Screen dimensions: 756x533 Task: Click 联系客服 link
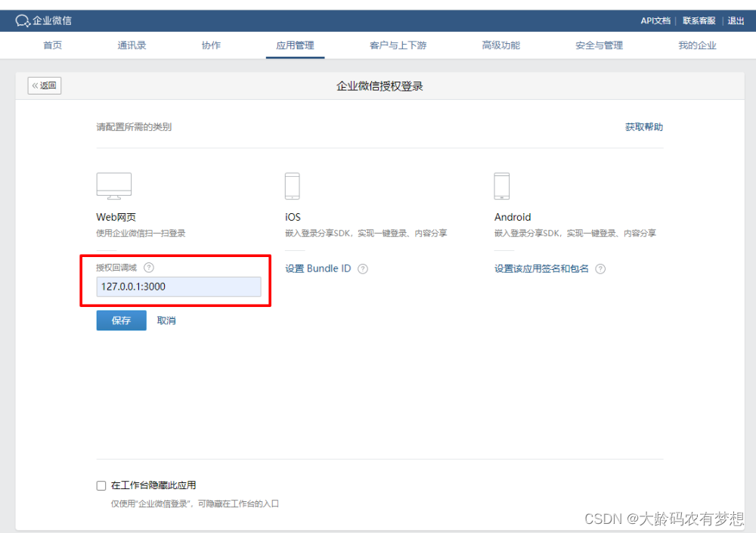point(699,20)
